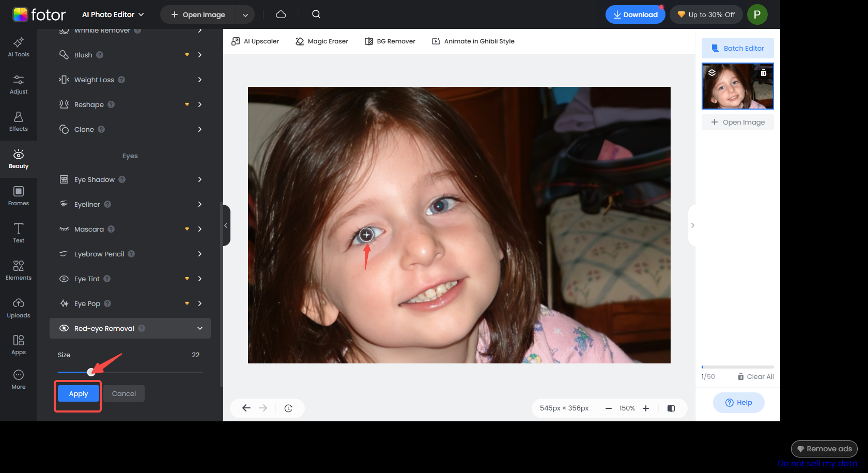Click the Remove ads button
Image resolution: width=868 pixels, height=473 pixels.
[824, 449]
